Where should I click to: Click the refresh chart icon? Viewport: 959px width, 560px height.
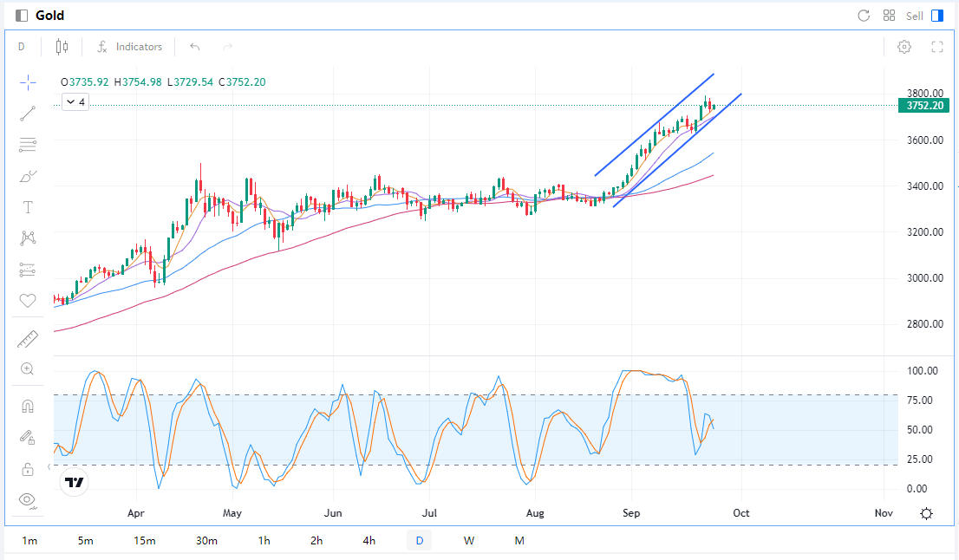coord(864,16)
